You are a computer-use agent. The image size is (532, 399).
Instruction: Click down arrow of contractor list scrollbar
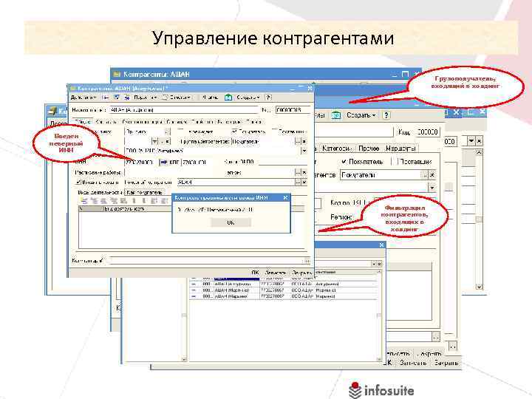tap(379, 359)
